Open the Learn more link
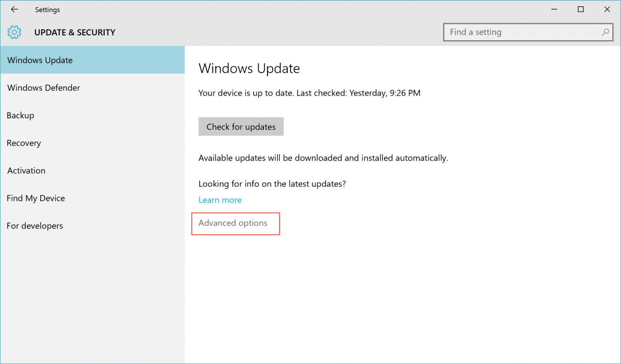The height and width of the screenshot is (364, 621). 220,200
